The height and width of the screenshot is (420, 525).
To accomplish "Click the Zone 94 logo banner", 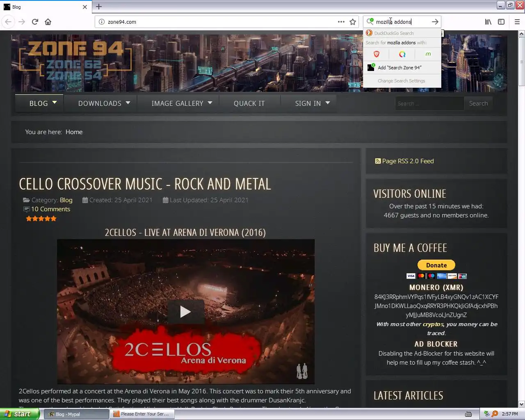I will coord(75,61).
